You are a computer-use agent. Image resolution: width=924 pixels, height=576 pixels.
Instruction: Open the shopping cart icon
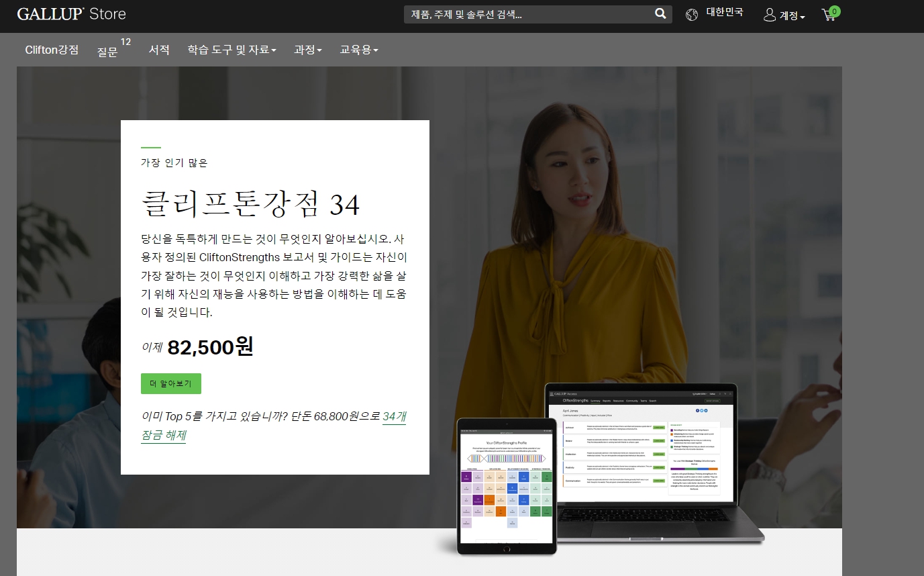[x=829, y=15]
